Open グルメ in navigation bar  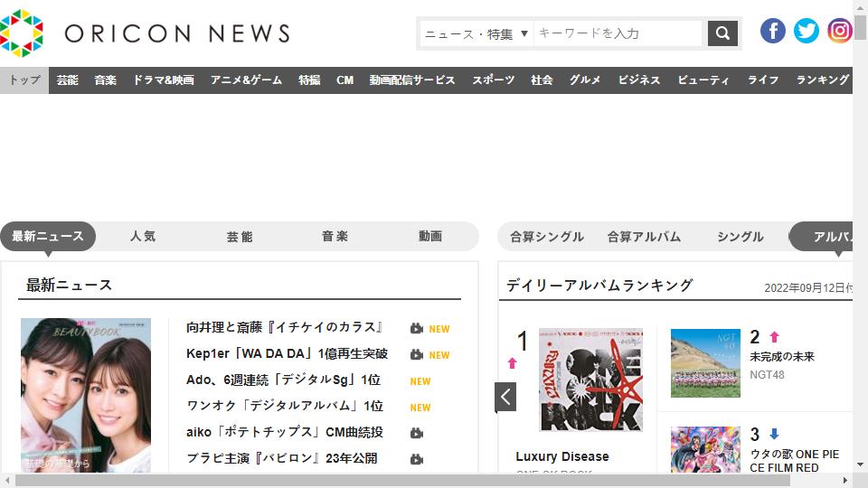tap(585, 80)
